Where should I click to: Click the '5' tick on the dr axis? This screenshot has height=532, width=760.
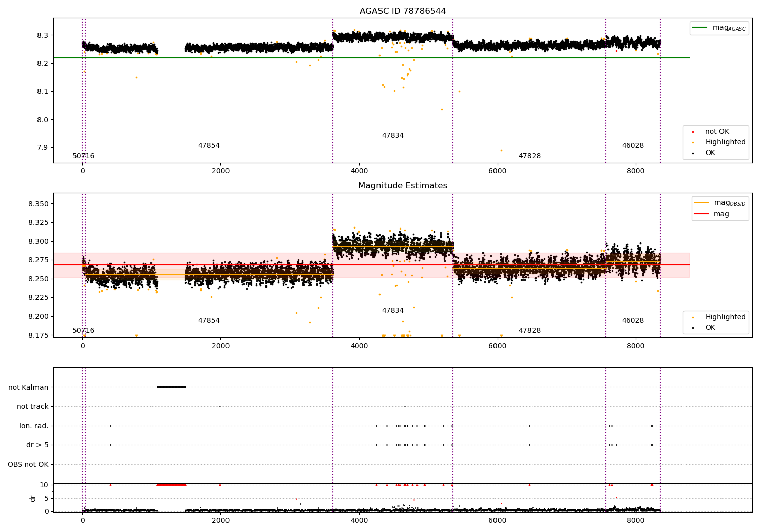(x=46, y=498)
